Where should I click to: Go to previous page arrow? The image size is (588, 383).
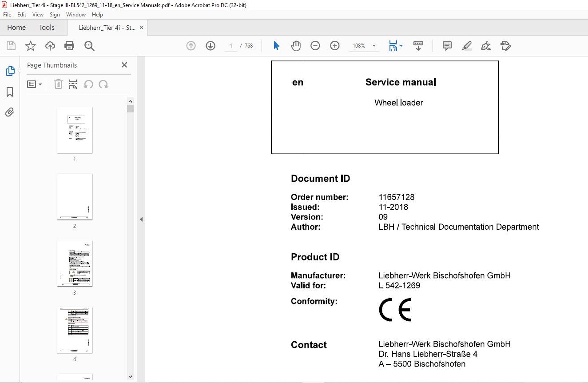pyautogui.click(x=191, y=46)
